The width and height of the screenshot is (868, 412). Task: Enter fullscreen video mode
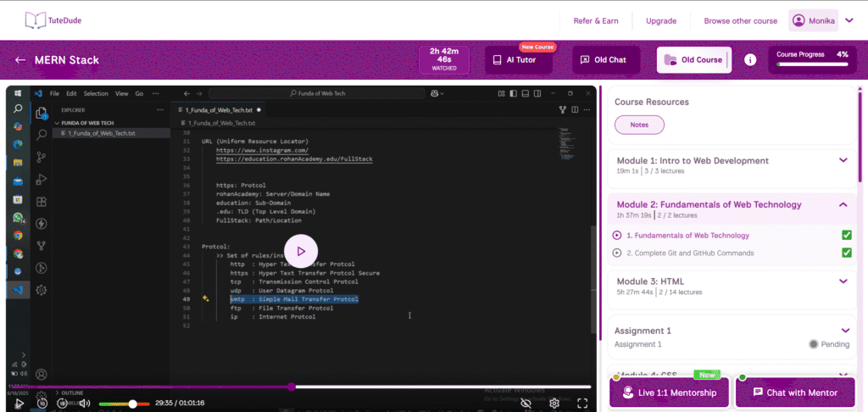(x=581, y=404)
